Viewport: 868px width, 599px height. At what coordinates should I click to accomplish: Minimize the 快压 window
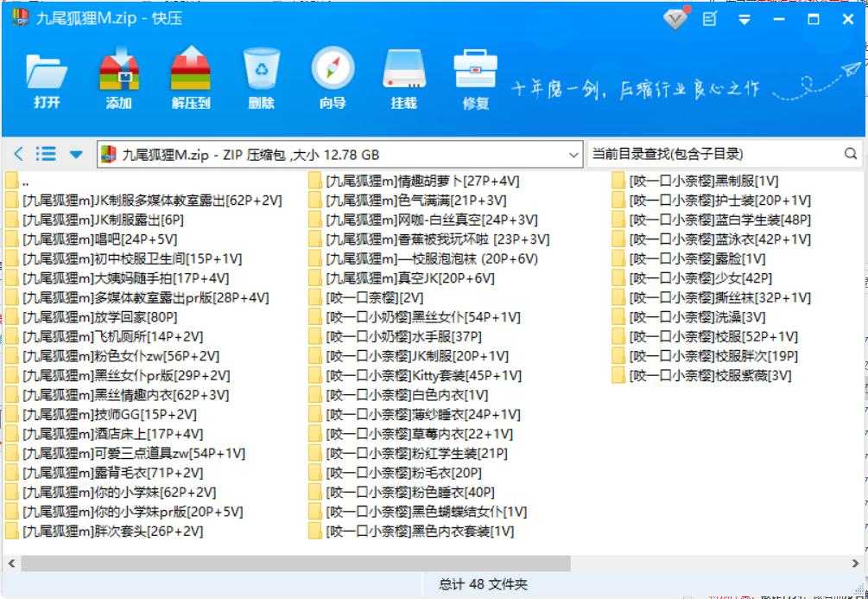point(779,19)
